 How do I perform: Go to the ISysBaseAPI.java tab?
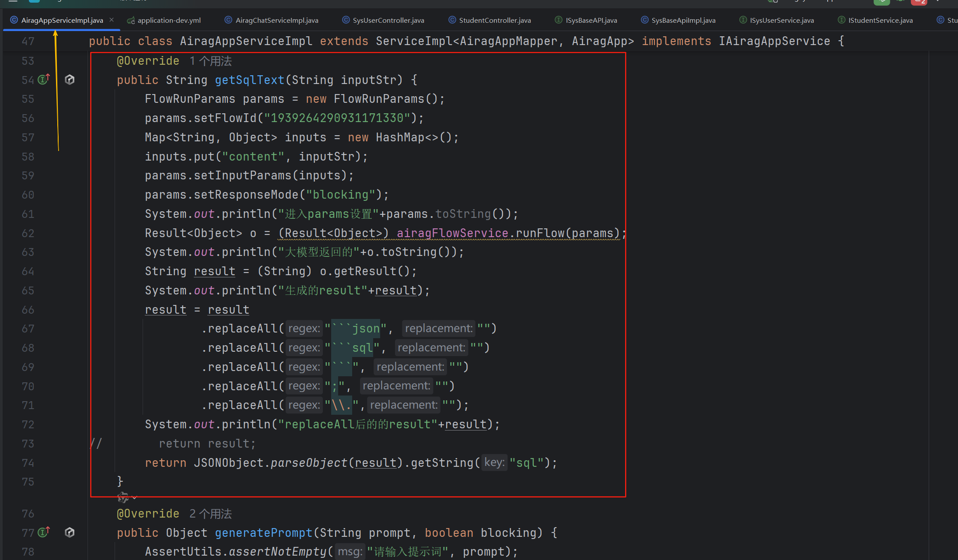[586, 20]
